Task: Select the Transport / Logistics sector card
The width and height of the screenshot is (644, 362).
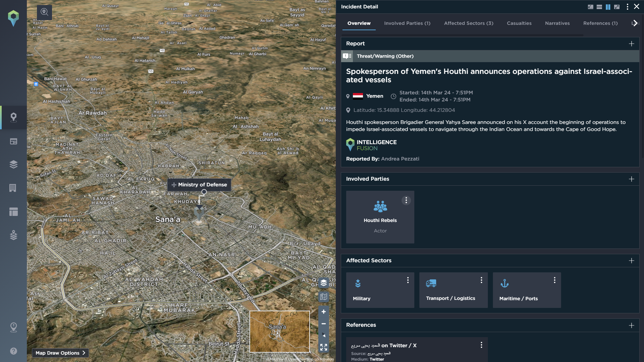Action: pyautogui.click(x=453, y=290)
